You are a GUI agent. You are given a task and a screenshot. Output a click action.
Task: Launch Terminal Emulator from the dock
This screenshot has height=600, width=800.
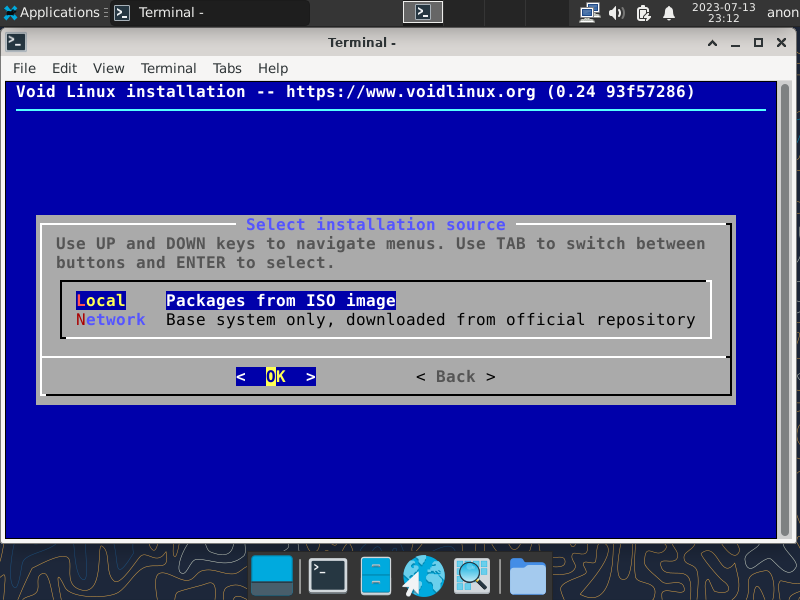point(328,576)
